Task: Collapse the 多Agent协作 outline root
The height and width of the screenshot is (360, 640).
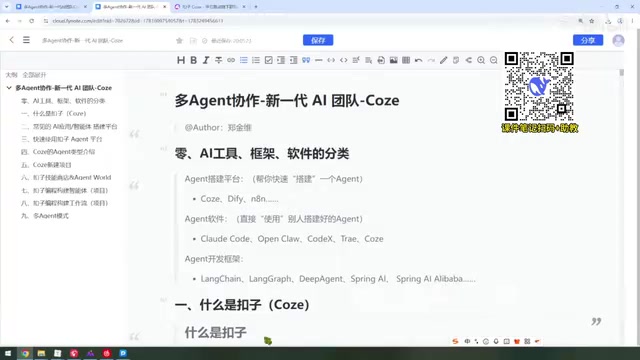Action: 9,88
